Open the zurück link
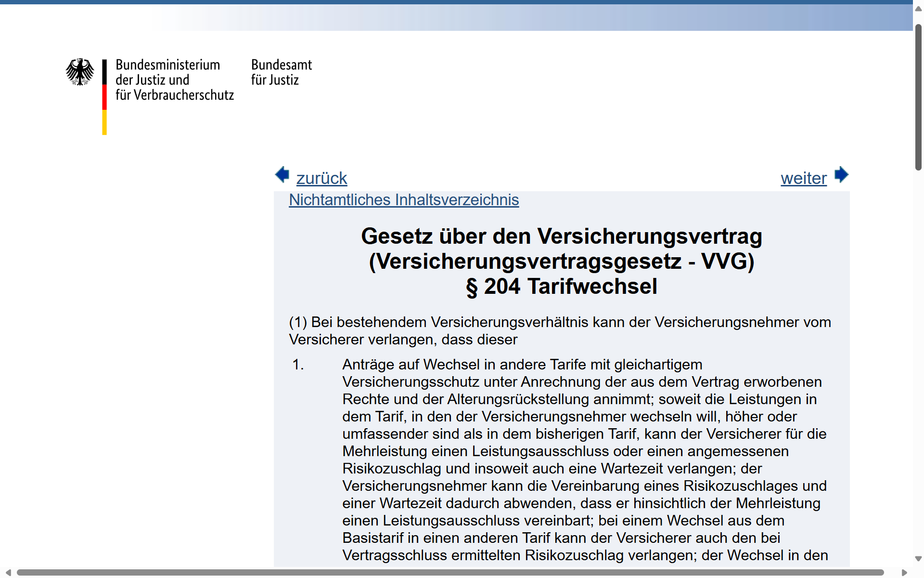Viewport: 924px width, 578px height. click(321, 178)
